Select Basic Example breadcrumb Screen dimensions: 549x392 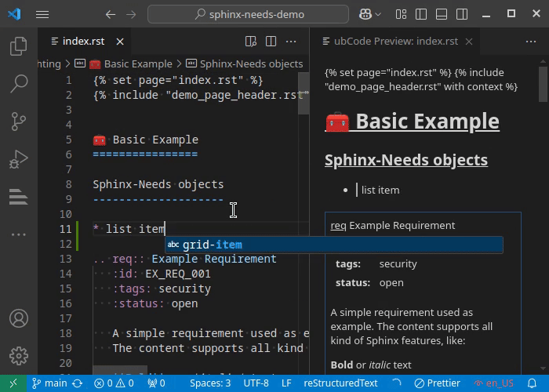click(x=138, y=64)
